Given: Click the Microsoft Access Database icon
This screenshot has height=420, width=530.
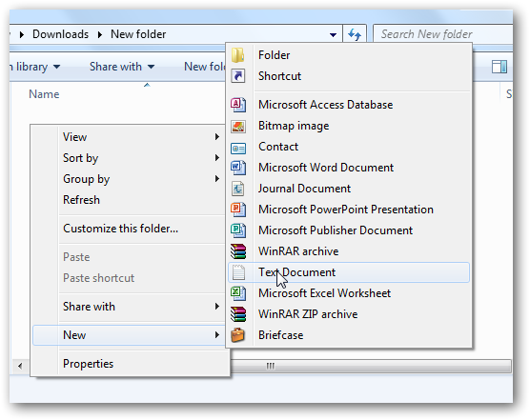Looking at the screenshot, I should 238,105.
